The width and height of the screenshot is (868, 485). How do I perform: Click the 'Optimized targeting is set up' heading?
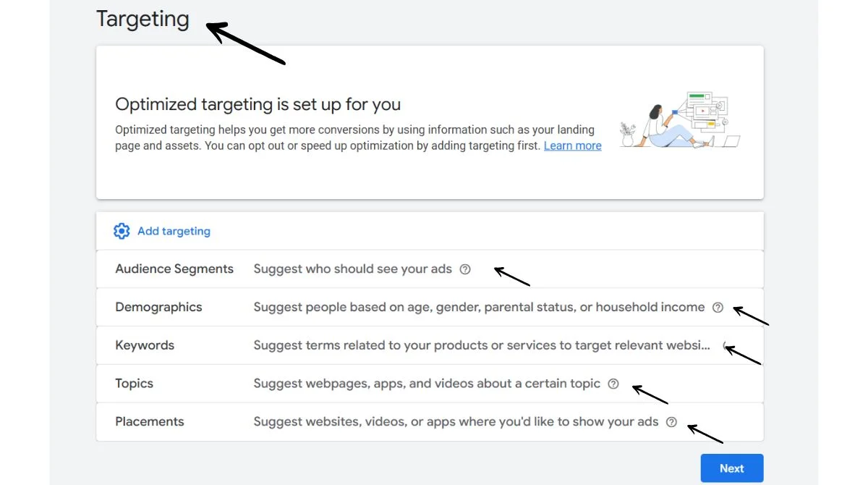(258, 104)
